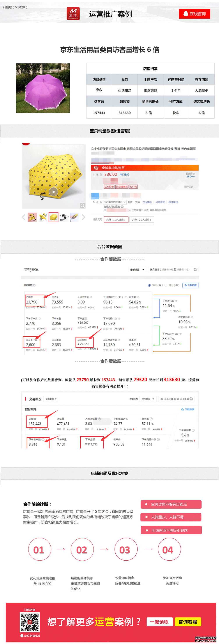Click help icon beside 下单客户数 2,770
Screen dimensions: 219x644
tap(40, 319)
